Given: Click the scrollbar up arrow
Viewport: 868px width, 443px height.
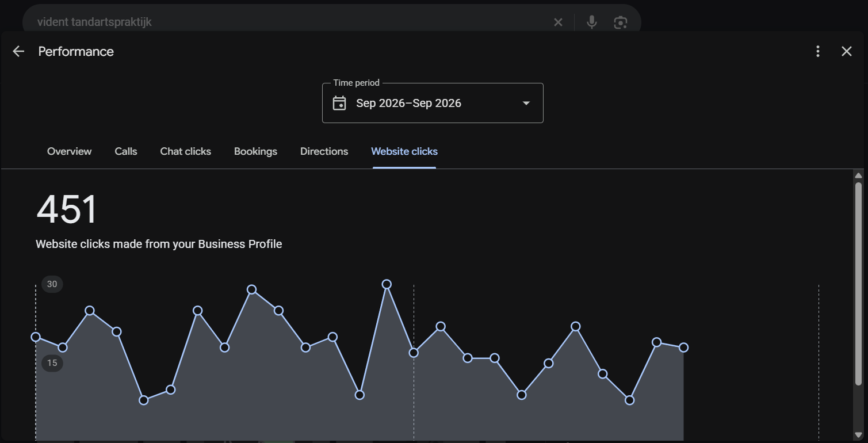Looking at the screenshot, I should tap(858, 175).
